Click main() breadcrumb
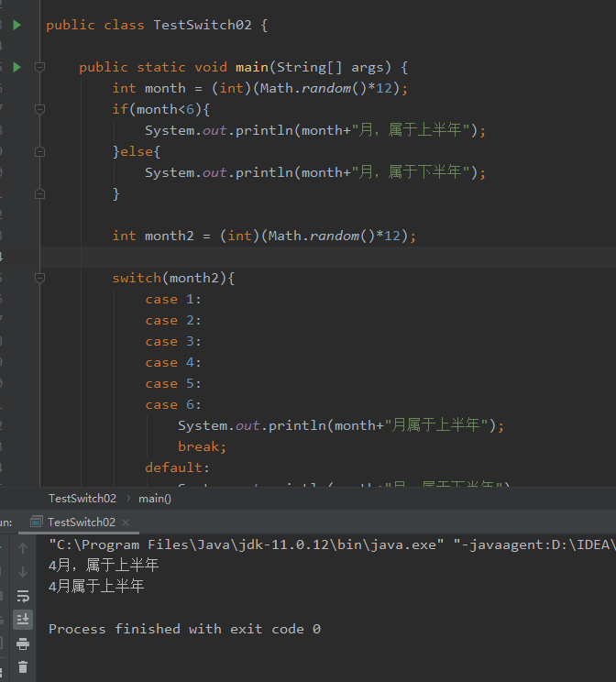 [155, 499]
